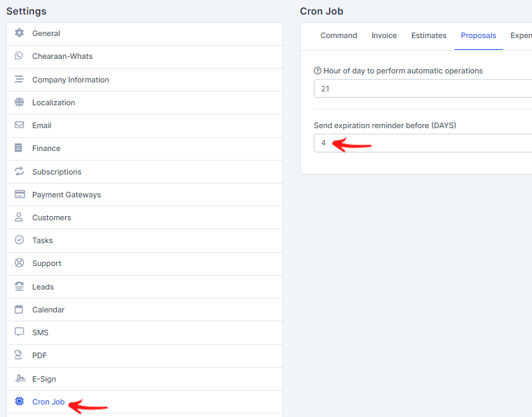The width and height of the screenshot is (532, 417).
Task: Select the Estimates tab
Action: [429, 35]
